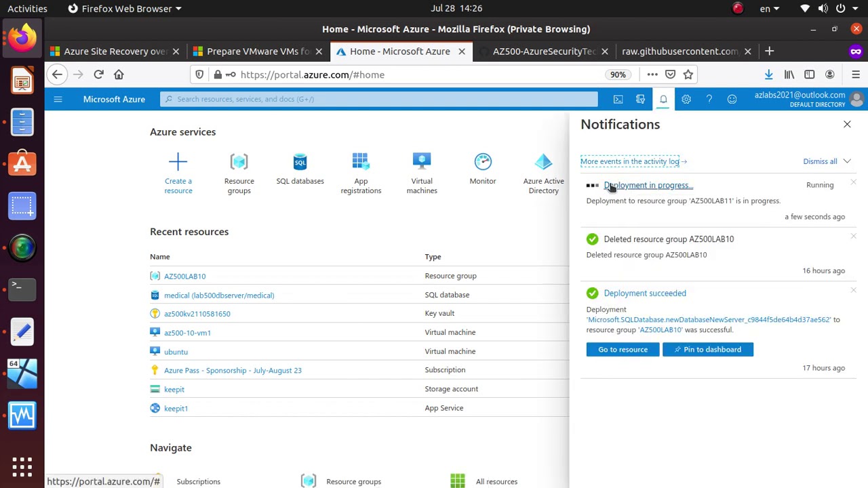
Task: Open Ubuntu Software from the dock
Action: (x=22, y=163)
